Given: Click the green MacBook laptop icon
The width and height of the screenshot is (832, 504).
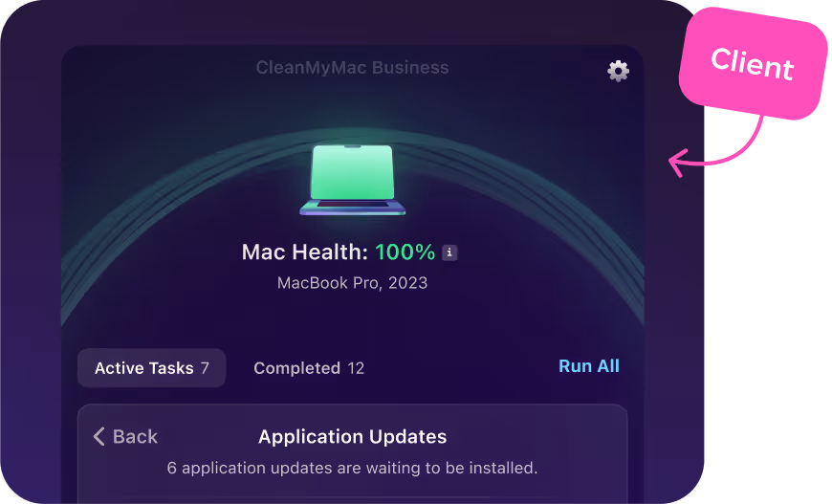Looking at the screenshot, I should tap(352, 180).
